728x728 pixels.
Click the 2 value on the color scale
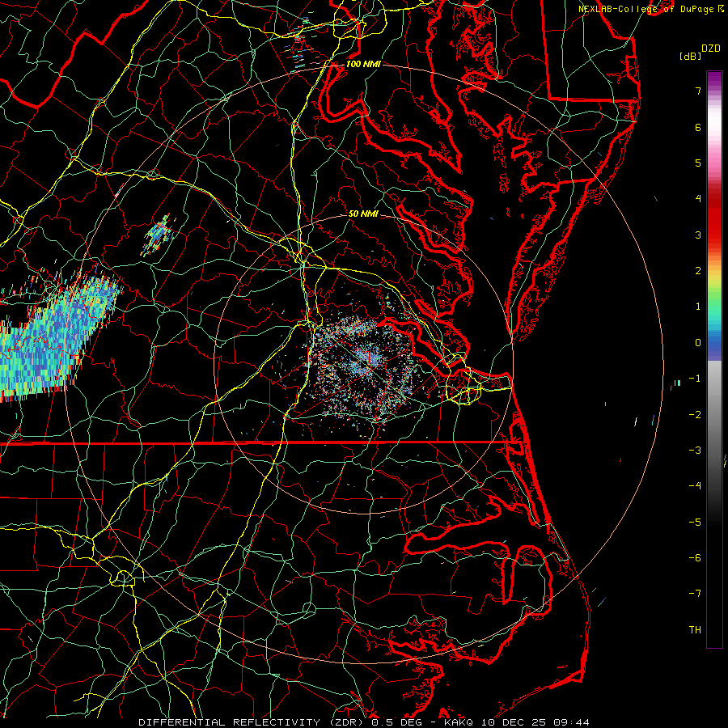(x=698, y=271)
